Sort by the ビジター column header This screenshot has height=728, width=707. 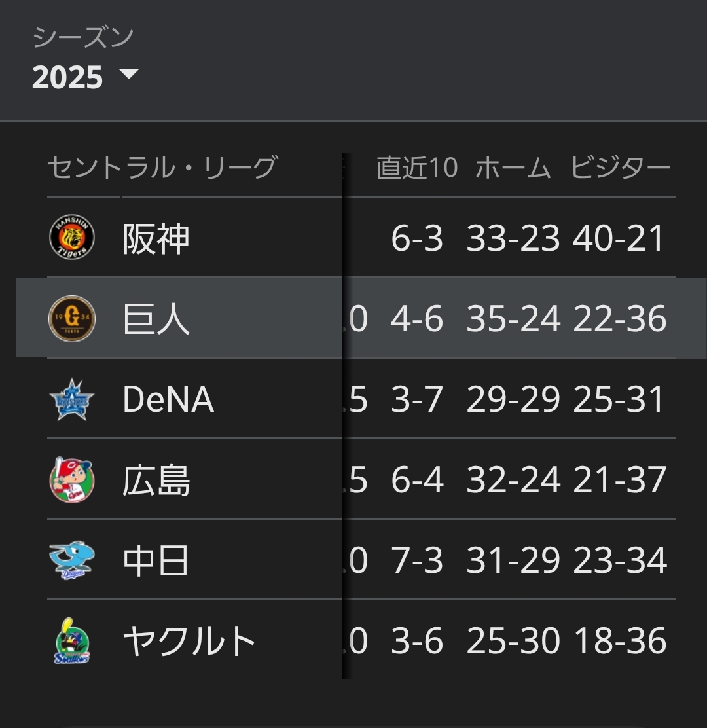620,168
